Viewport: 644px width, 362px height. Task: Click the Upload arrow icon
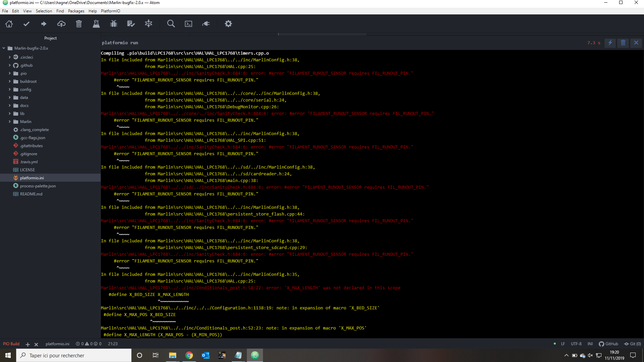44,24
